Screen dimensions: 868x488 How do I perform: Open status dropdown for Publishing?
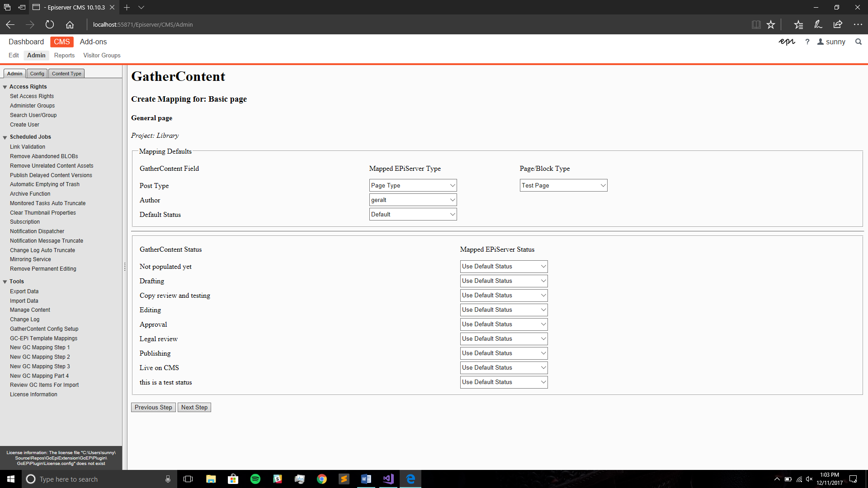coord(504,353)
